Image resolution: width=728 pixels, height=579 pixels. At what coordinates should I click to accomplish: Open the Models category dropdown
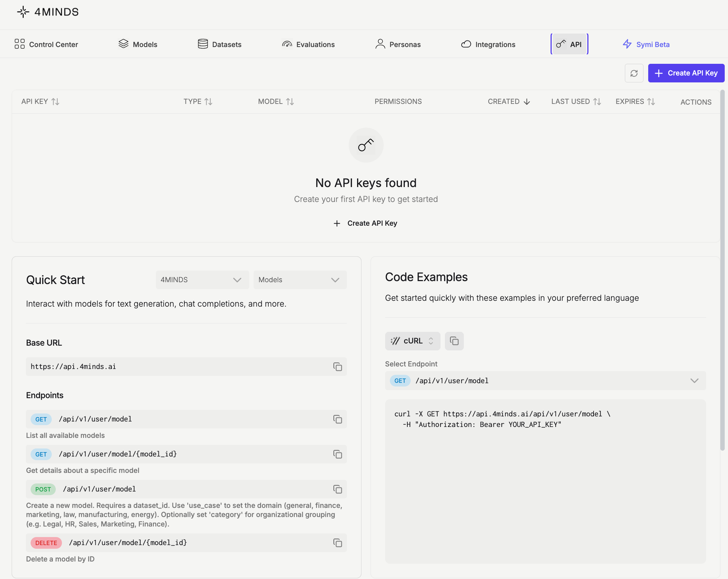point(300,280)
